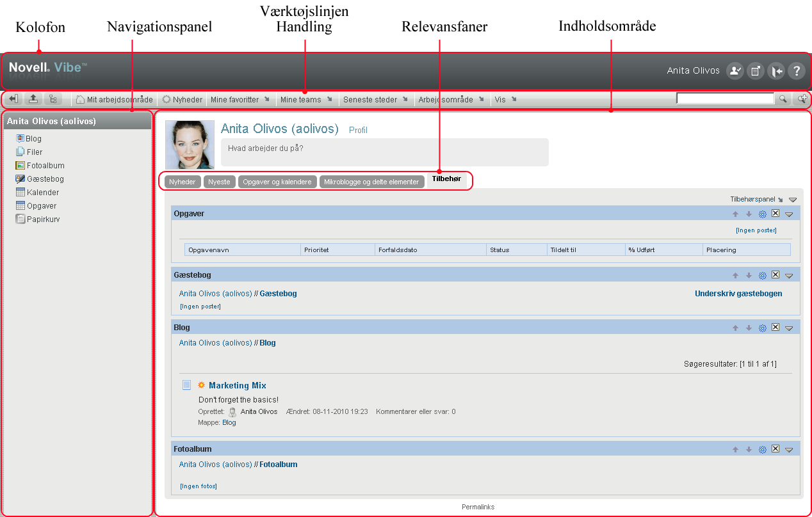Move the Opgaver panel up
812x517 pixels.
click(x=735, y=214)
